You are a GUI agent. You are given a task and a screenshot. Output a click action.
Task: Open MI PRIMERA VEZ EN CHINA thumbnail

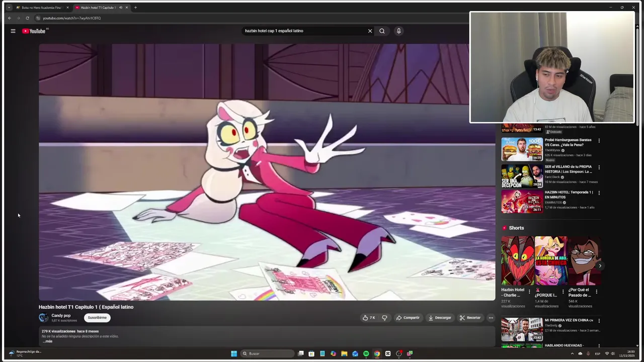pyautogui.click(x=522, y=329)
